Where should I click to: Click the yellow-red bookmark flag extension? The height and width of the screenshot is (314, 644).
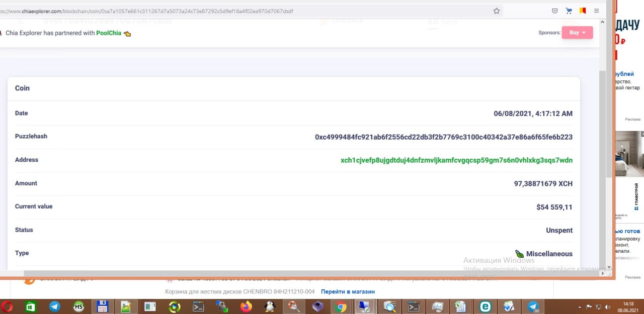tap(583, 11)
